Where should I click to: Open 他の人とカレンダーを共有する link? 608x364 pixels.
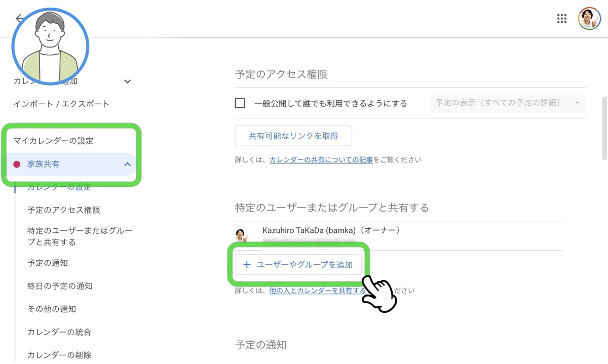(x=318, y=291)
